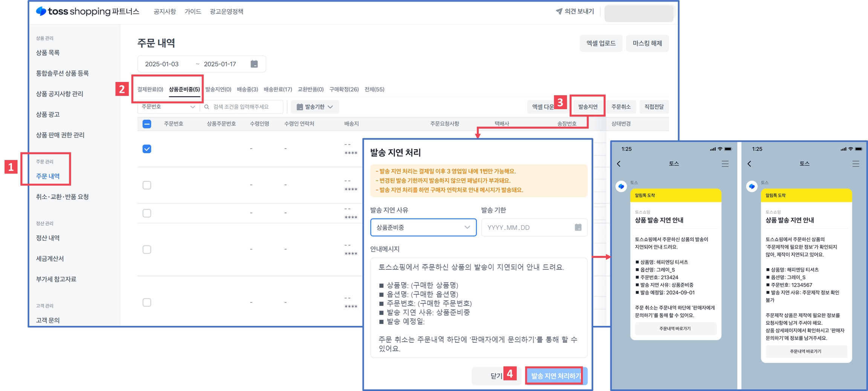Open the 발송기한 filter dropdown

pos(315,107)
